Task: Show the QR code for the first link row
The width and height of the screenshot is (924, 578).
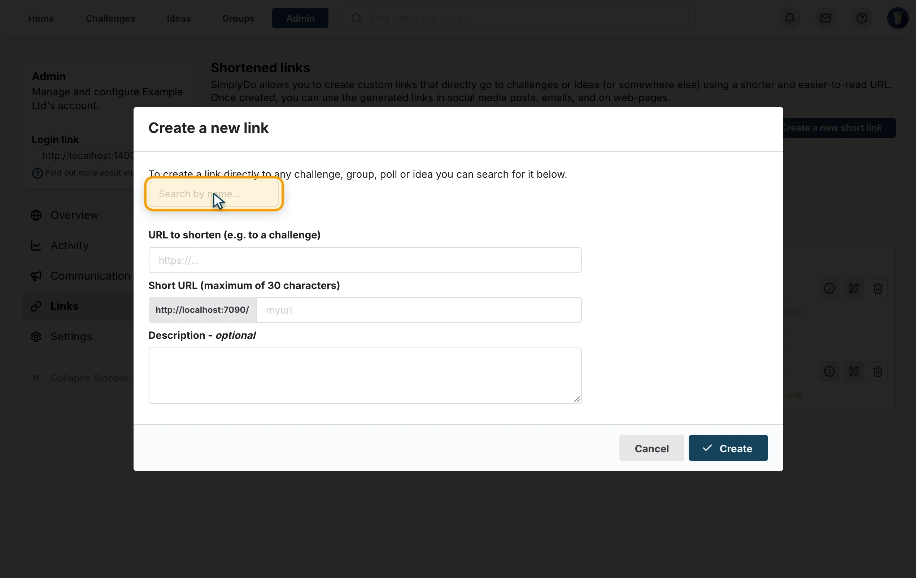Action: point(854,288)
